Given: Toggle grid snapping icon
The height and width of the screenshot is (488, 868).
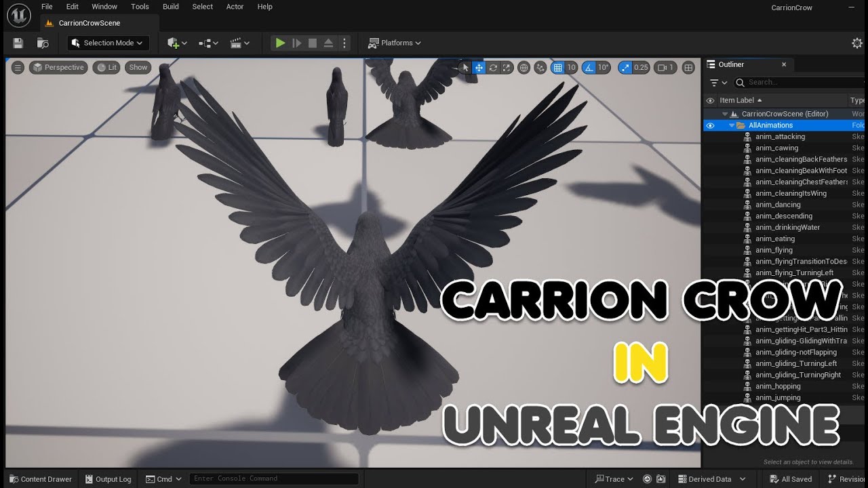Looking at the screenshot, I should point(557,67).
